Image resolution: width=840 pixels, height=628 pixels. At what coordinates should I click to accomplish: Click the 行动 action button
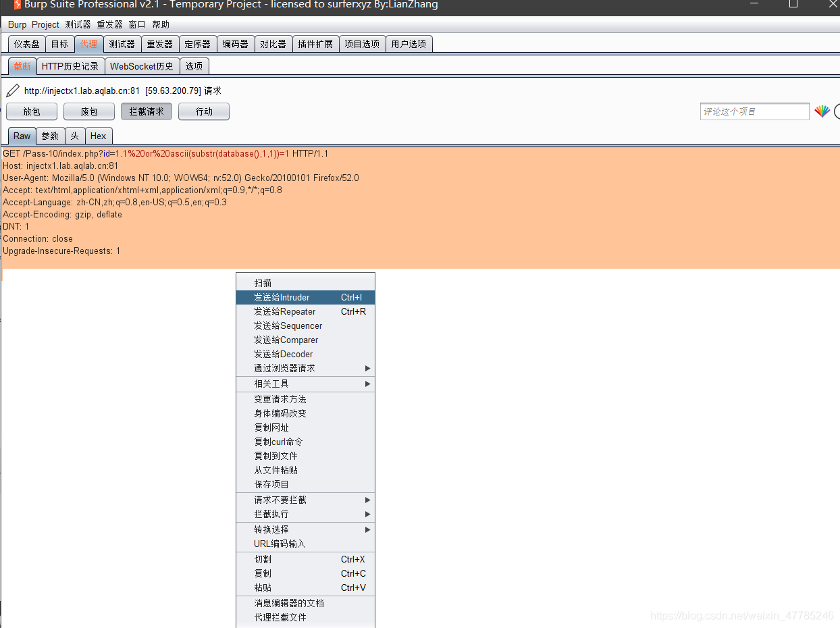(x=204, y=111)
